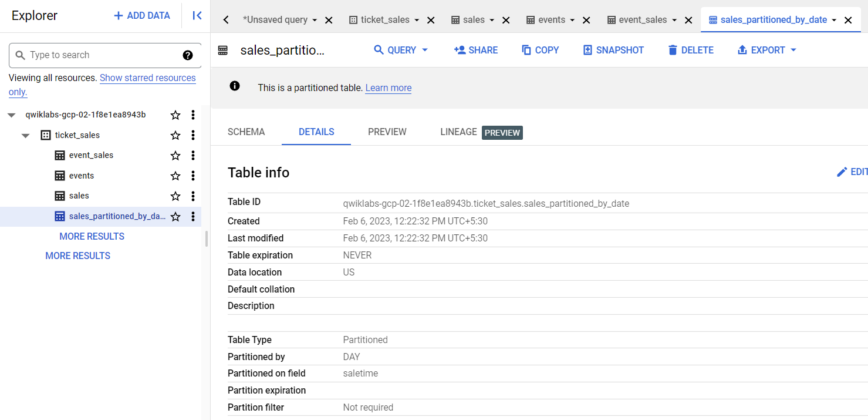Screen dimensions: 868x420
Task: Open more actions for ticket_sales dataset
Action: [193, 135]
